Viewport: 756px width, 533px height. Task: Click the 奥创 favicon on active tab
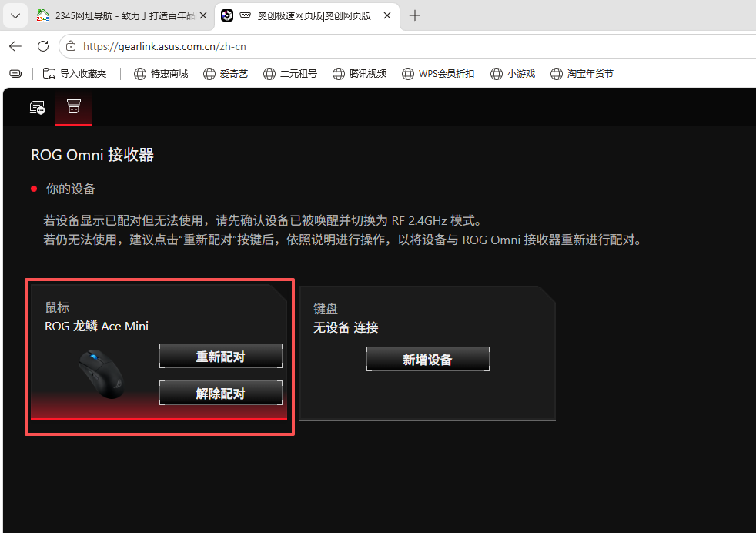click(x=226, y=16)
